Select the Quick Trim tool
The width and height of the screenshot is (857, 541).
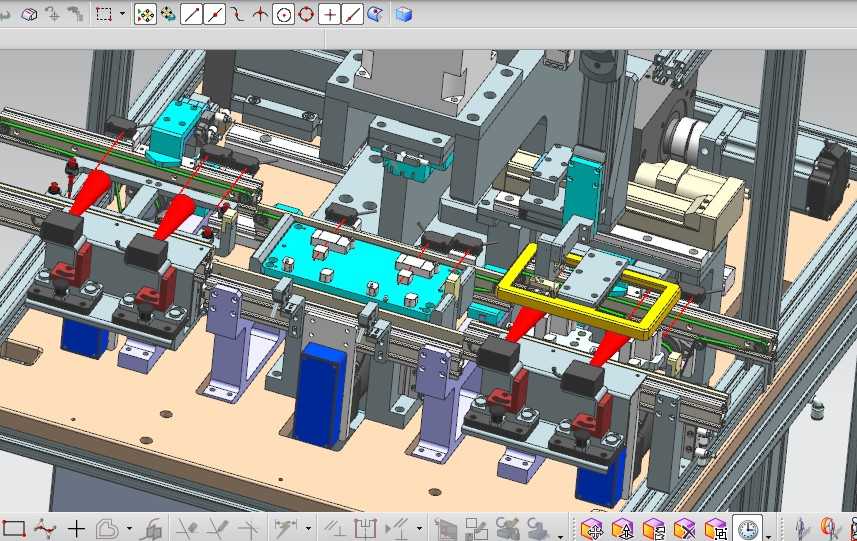tap(186, 529)
